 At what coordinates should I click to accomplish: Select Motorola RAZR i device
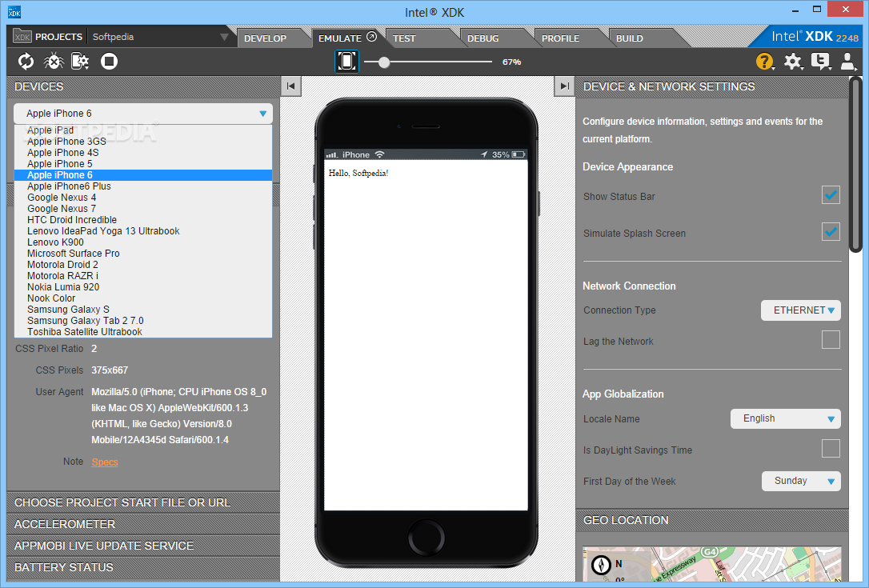(143, 276)
